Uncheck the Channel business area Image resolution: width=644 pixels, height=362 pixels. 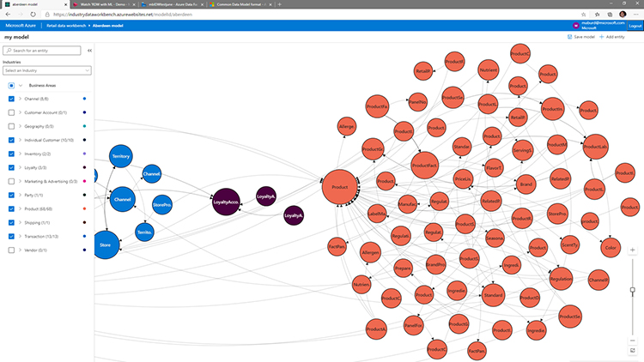pos(11,100)
